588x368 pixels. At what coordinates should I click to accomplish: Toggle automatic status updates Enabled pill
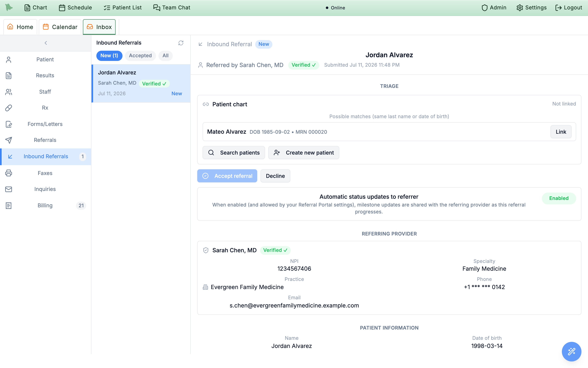click(559, 198)
